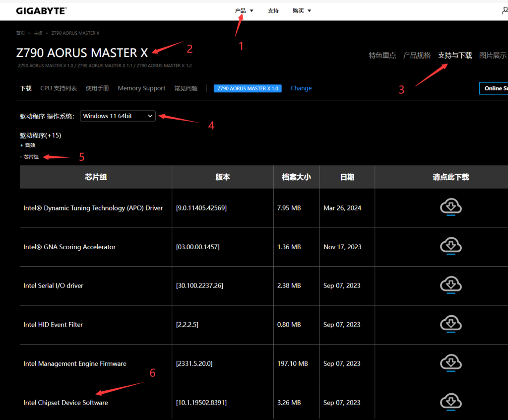
Task: Collapse the 芯片组 driver category
Action: pyautogui.click(x=29, y=157)
